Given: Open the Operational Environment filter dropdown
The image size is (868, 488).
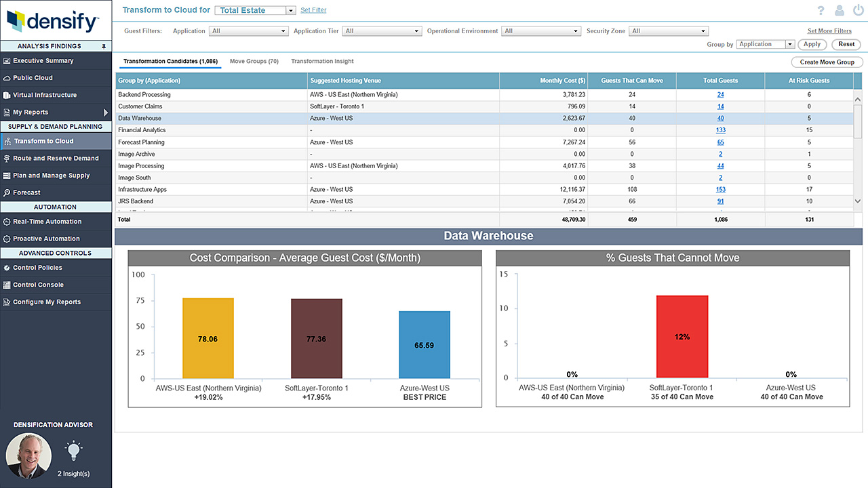Looking at the screenshot, I should [x=542, y=31].
